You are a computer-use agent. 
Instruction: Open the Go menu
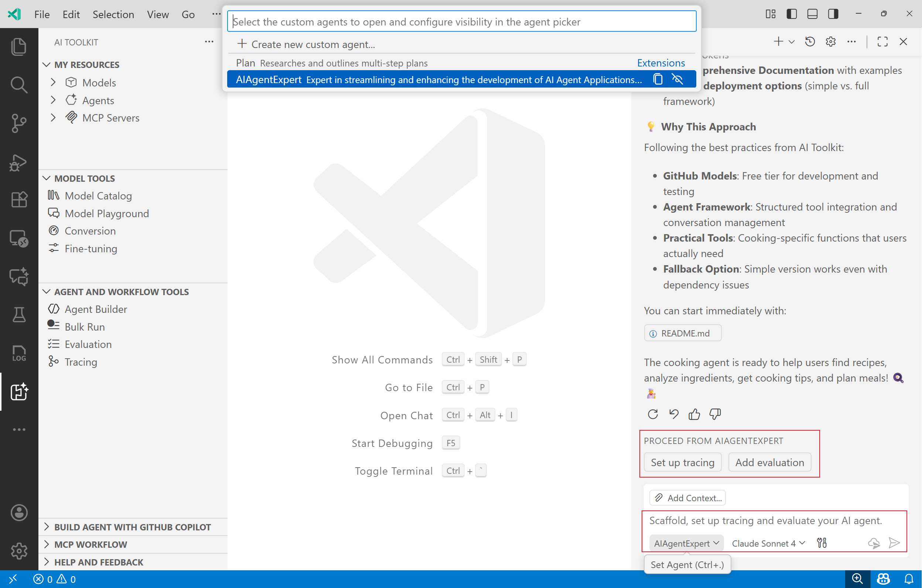click(188, 14)
